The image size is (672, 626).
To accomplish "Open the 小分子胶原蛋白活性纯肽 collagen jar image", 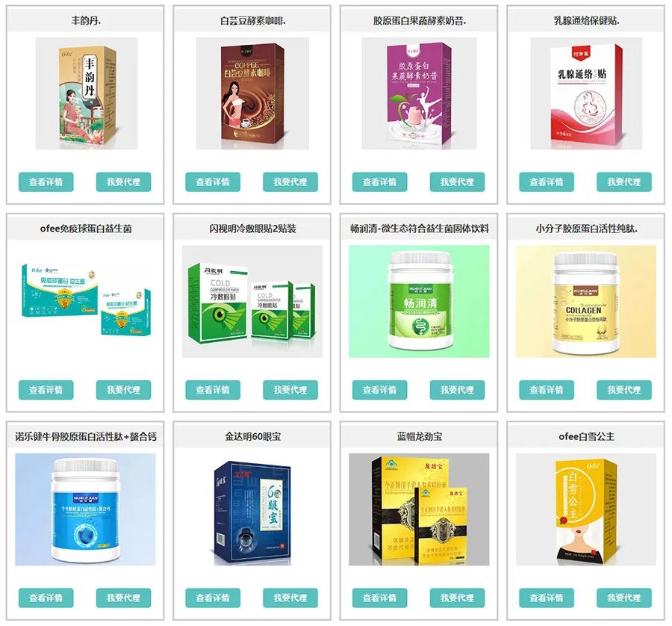I will (586, 302).
